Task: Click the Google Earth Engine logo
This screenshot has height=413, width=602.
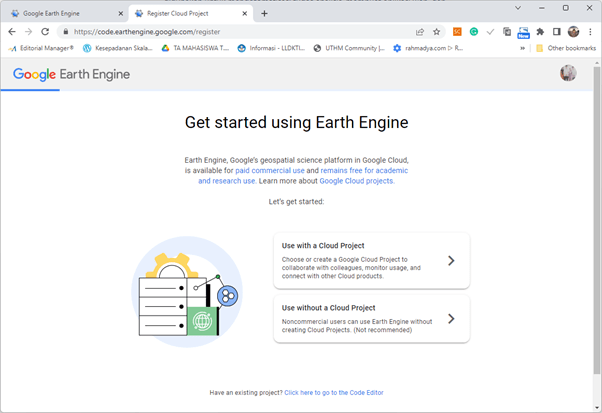Action: point(71,74)
